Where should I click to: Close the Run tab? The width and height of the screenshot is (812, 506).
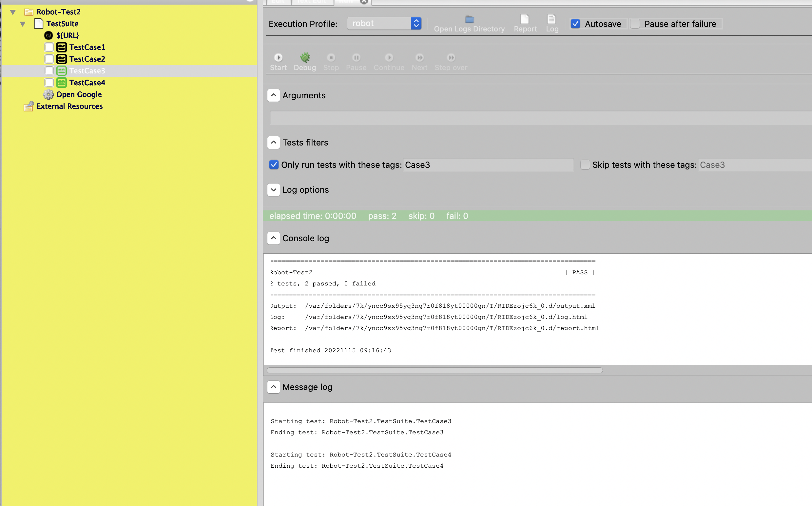point(364,2)
